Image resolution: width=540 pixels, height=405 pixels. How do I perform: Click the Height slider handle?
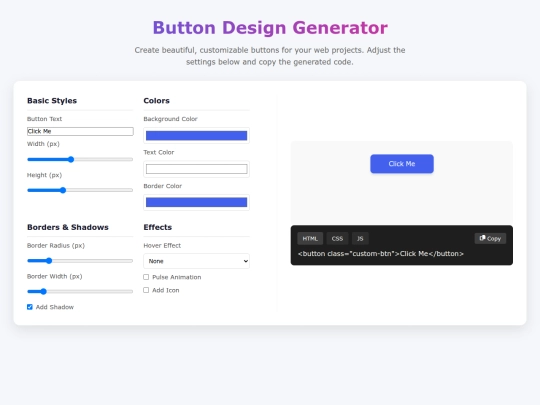coord(63,190)
